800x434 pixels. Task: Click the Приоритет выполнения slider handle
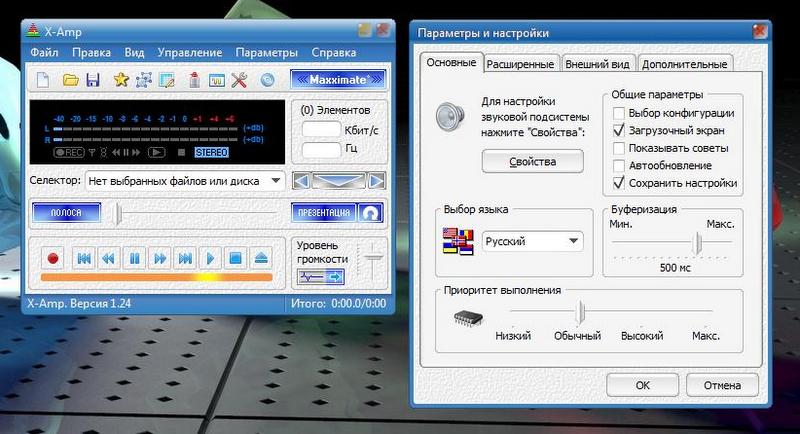[580, 312]
